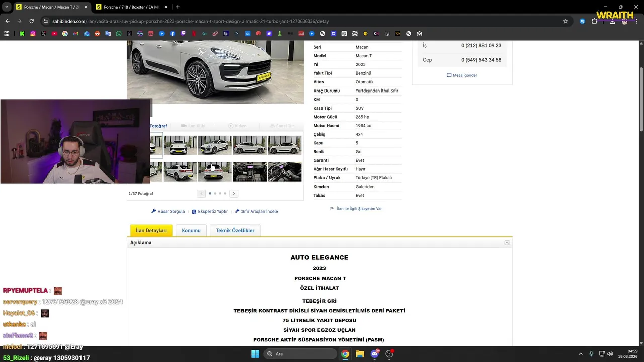Click the Cep phone number 0 (549) 543 34 58
Viewport: 644px width, 362px height.
481,60
